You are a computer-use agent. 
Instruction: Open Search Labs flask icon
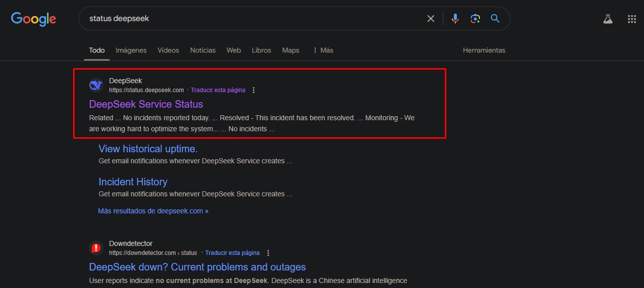pos(608,19)
